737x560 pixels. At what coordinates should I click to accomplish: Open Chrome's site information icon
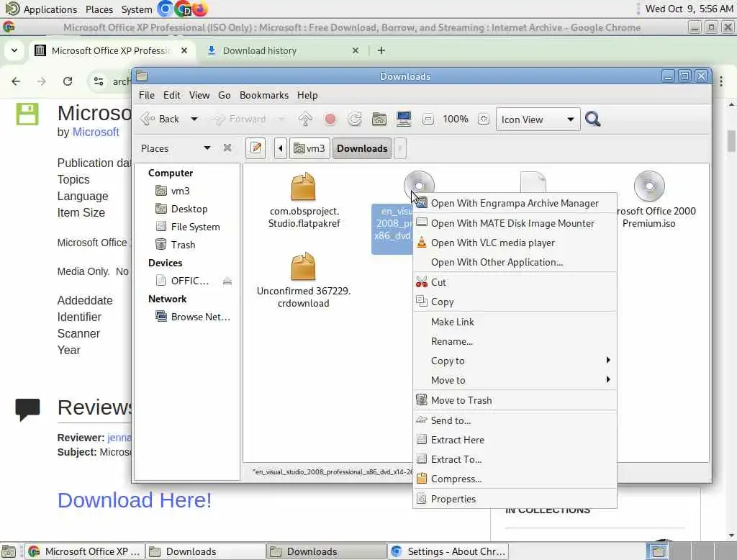[x=99, y=81]
